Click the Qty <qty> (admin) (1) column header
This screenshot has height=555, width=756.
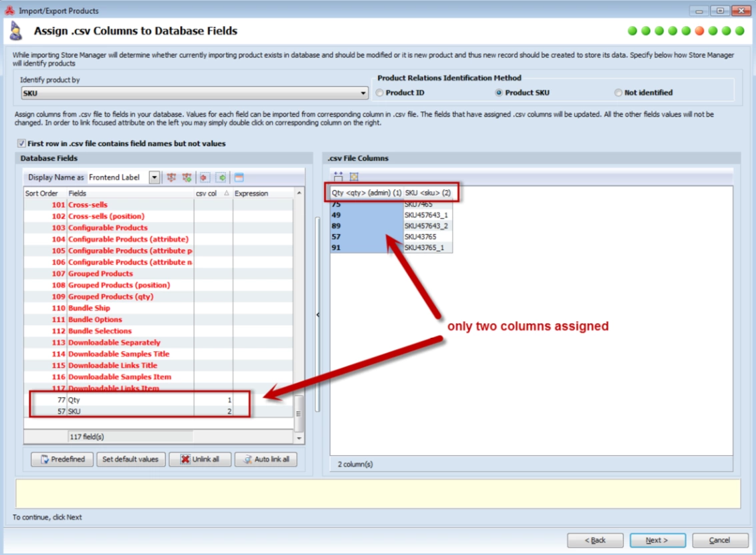point(367,193)
